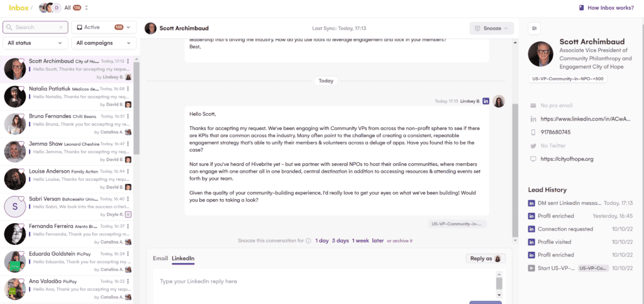Open the All status dropdown
The height and width of the screenshot is (304, 644).
tap(35, 43)
